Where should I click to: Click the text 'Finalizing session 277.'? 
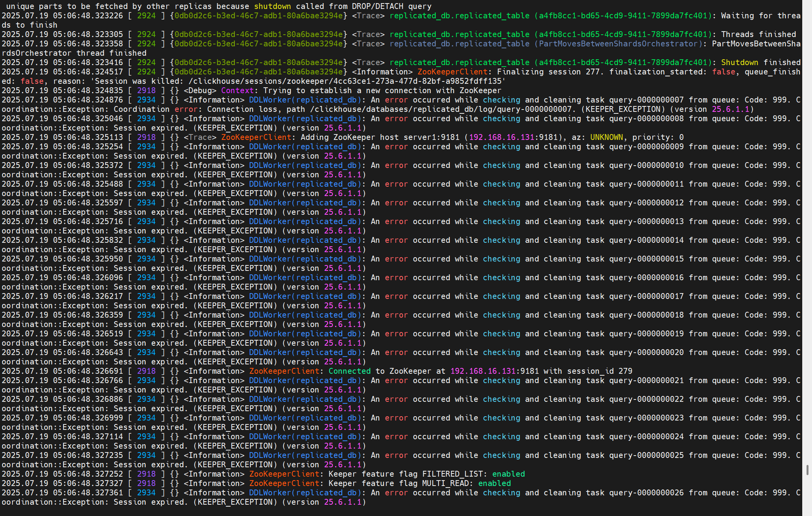[551, 72]
